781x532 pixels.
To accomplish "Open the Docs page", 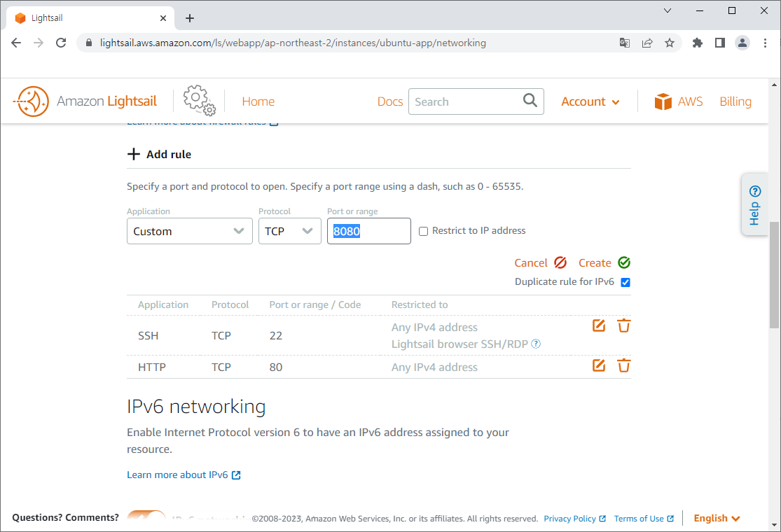I will [390, 101].
